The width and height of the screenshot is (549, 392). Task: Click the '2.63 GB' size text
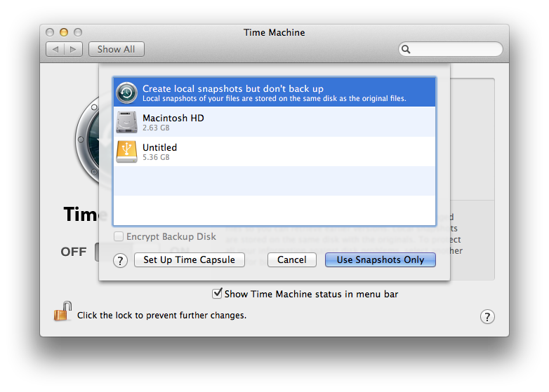click(156, 128)
